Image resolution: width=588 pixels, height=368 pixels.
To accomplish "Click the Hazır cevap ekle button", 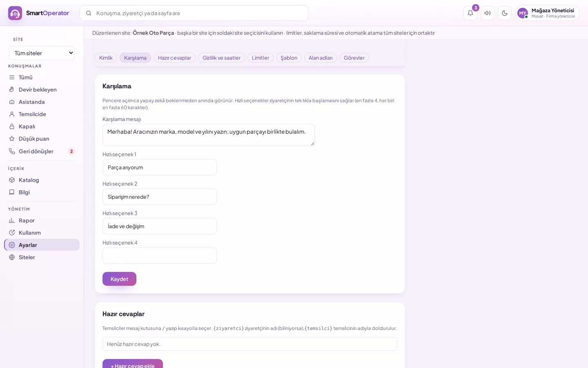I will coord(133,364).
